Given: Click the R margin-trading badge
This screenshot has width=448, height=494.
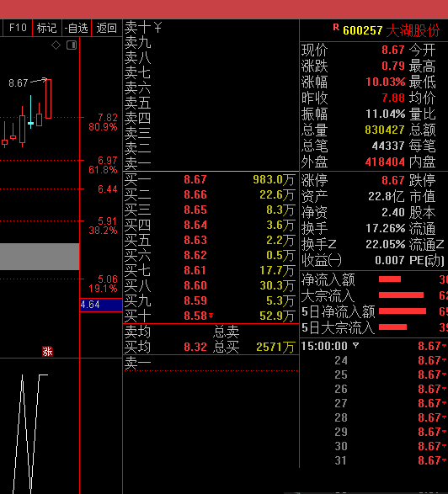Looking at the screenshot, I should pyautogui.click(x=336, y=28).
